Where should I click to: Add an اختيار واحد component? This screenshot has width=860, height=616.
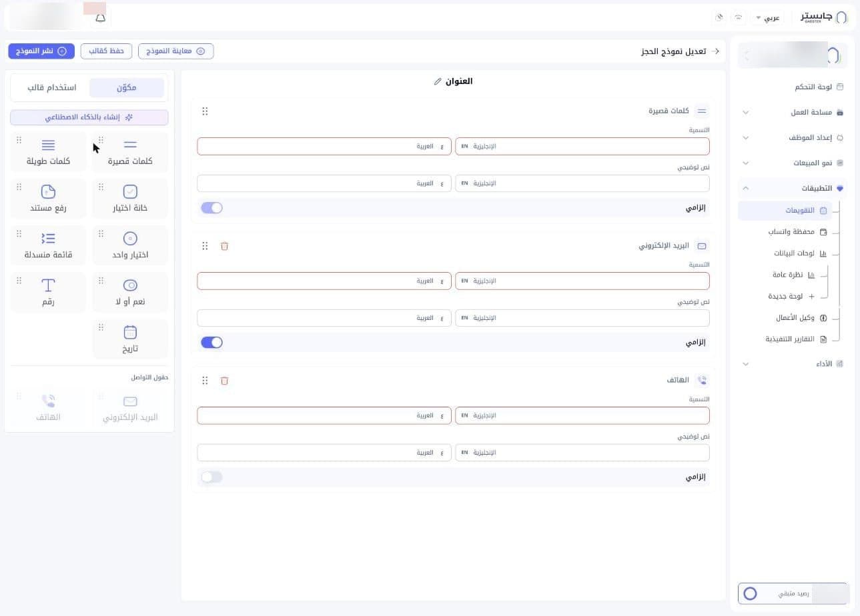(130, 246)
